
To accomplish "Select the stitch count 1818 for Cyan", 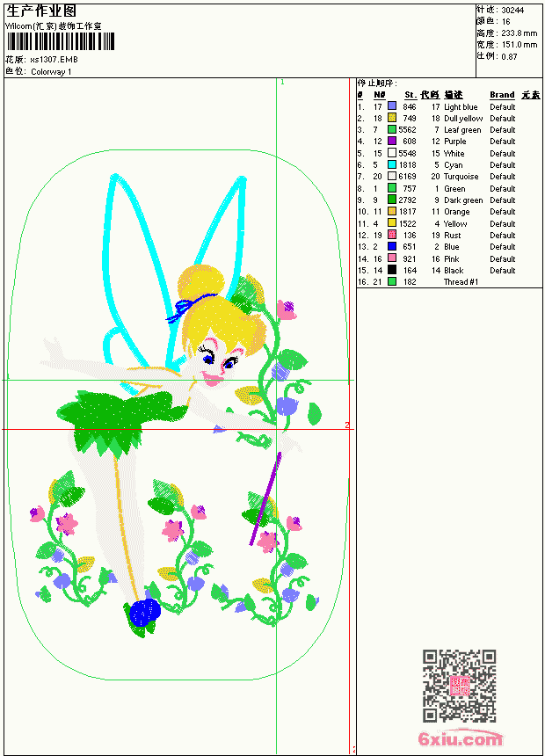I will click(x=407, y=165).
